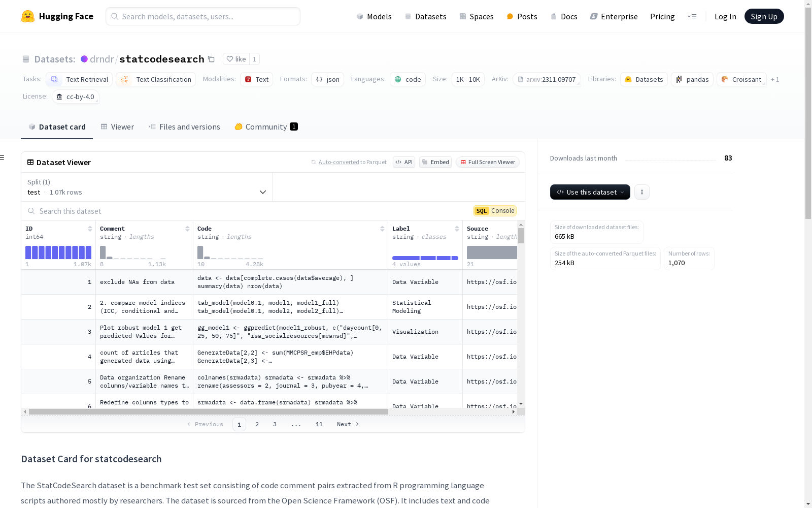Click the json format tag
The width and height of the screenshot is (812, 508).
point(328,79)
